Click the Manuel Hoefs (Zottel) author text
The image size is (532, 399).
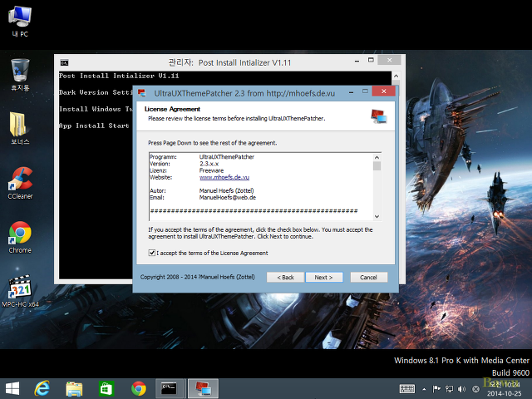226,190
